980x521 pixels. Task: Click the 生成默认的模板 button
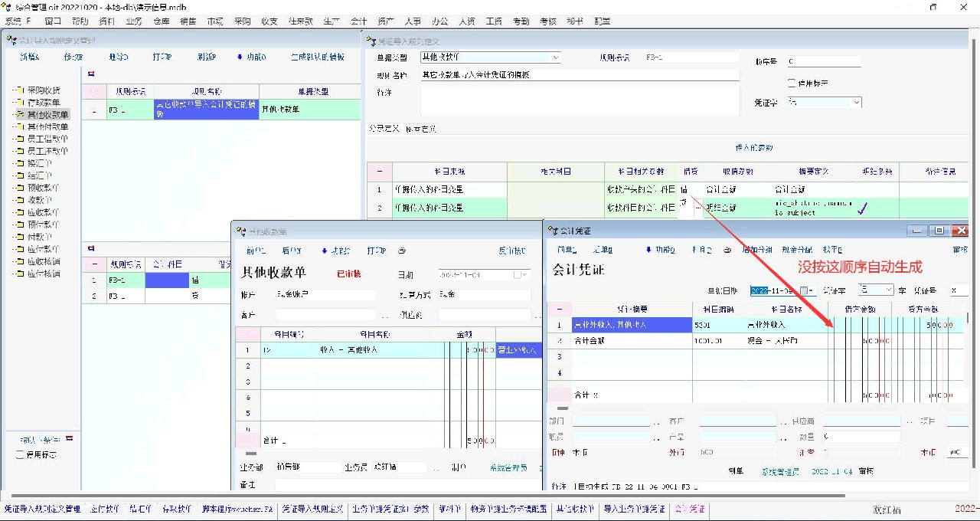(x=317, y=57)
